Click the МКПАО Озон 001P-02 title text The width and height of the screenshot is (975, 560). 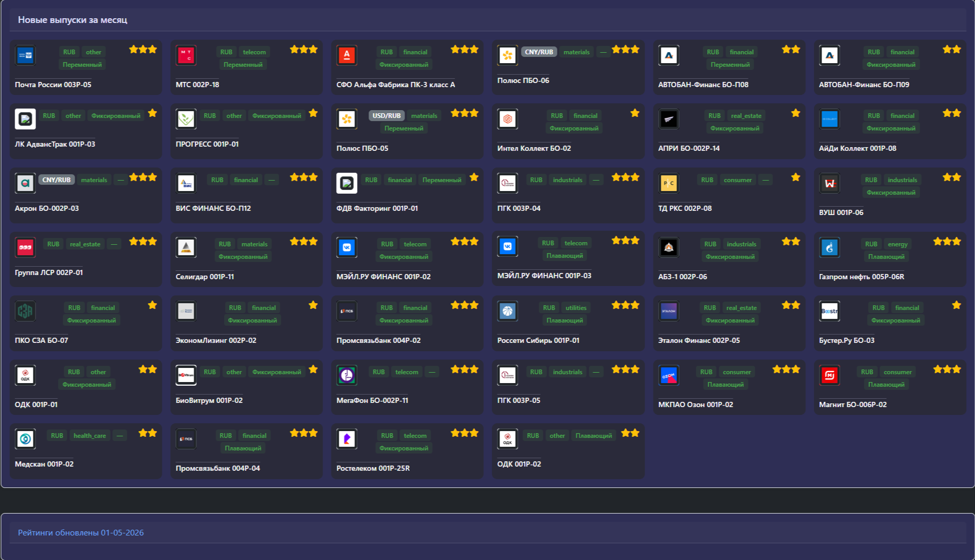click(695, 404)
